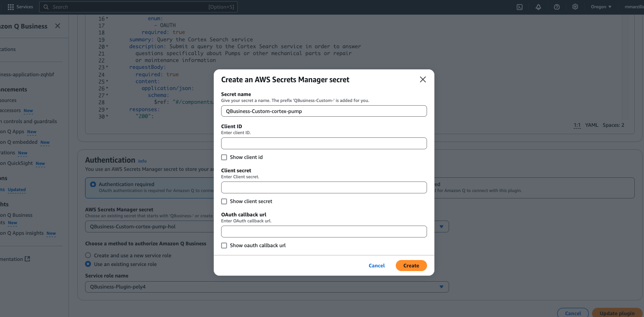Click the OAuth callback url field
Viewport: 644px width, 317px height.
pos(324,232)
